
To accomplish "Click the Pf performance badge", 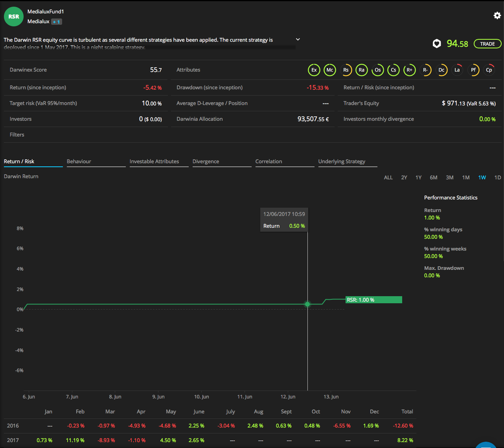I will pos(473,70).
